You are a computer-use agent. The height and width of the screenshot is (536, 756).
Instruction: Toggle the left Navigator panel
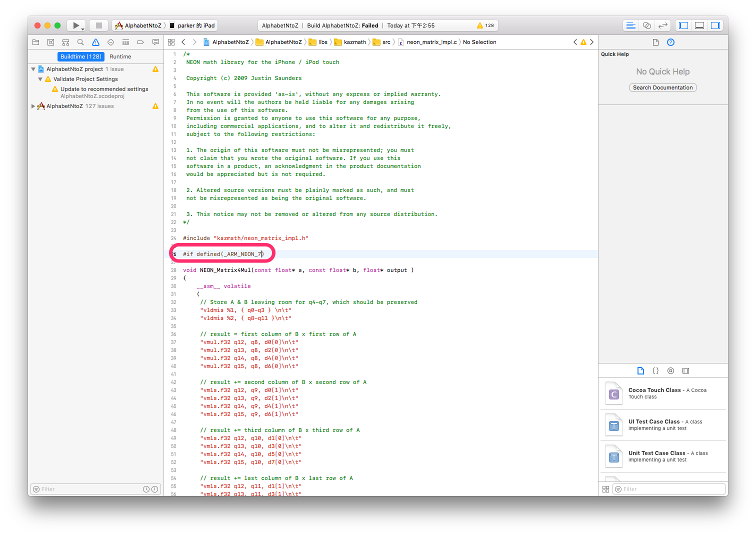click(x=683, y=25)
